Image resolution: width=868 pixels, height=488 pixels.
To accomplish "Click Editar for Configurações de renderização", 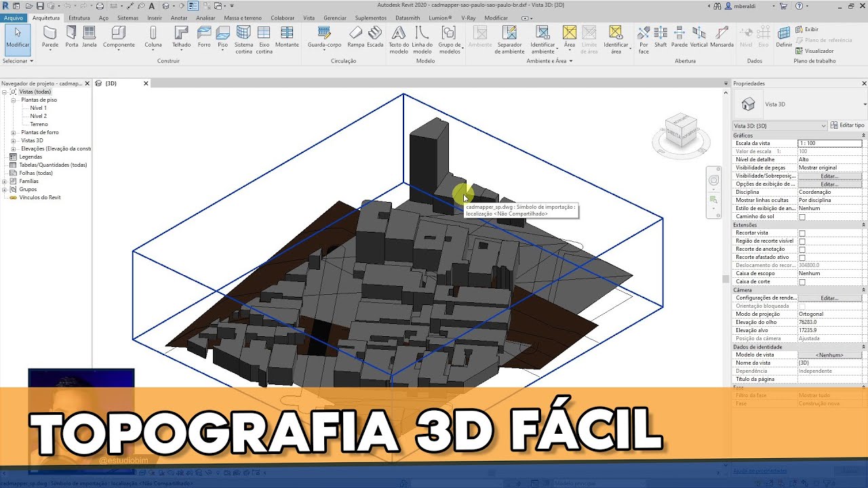I will pos(829,298).
